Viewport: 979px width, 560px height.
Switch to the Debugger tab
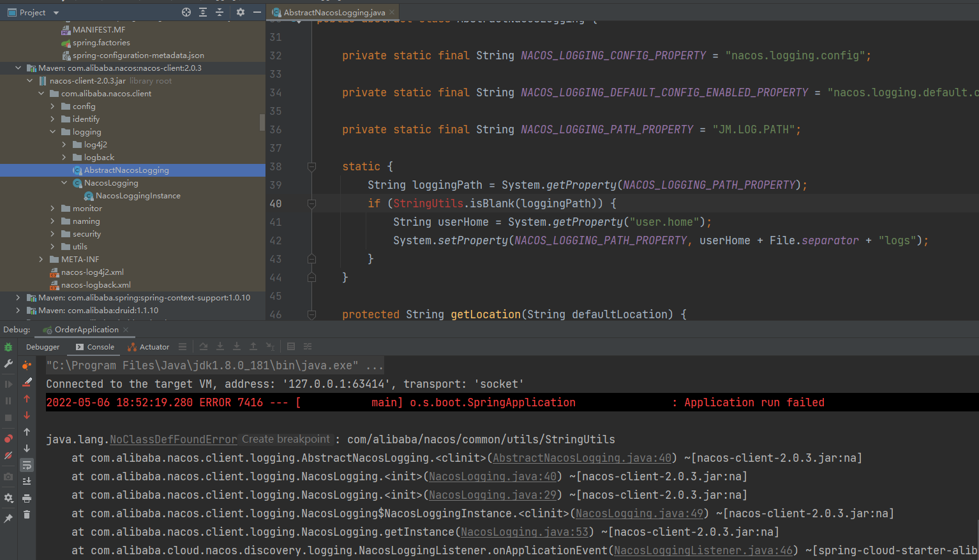(42, 346)
